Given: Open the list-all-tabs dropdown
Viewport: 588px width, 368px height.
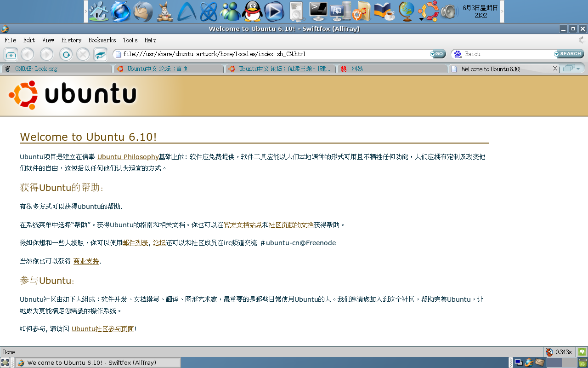Looking at the screenshot, I should pos(572,69).
